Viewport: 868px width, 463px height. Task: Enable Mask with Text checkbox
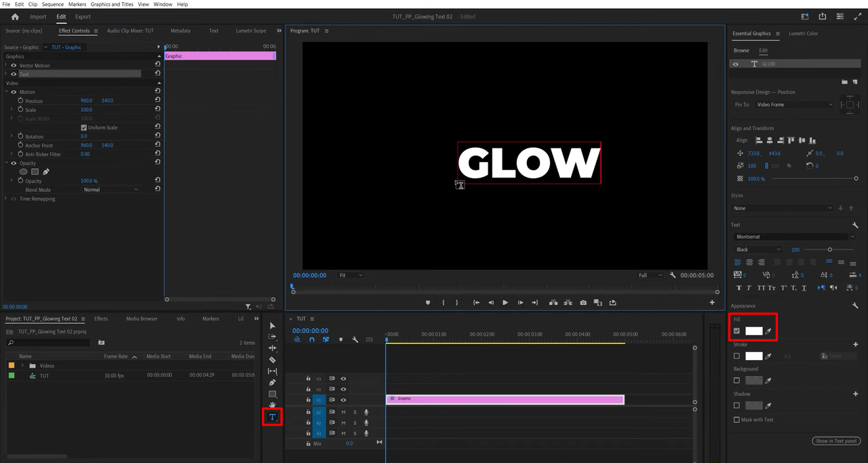pyautogui.click(x=737, y=420)
